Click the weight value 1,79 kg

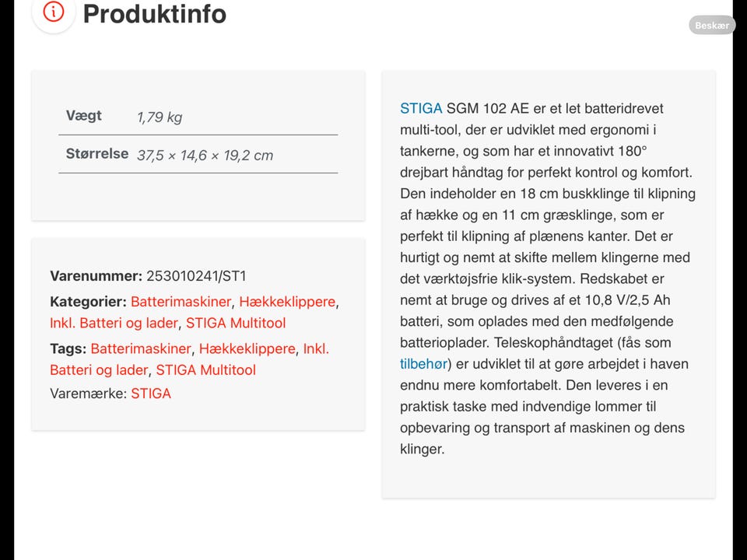coord(160,117)
